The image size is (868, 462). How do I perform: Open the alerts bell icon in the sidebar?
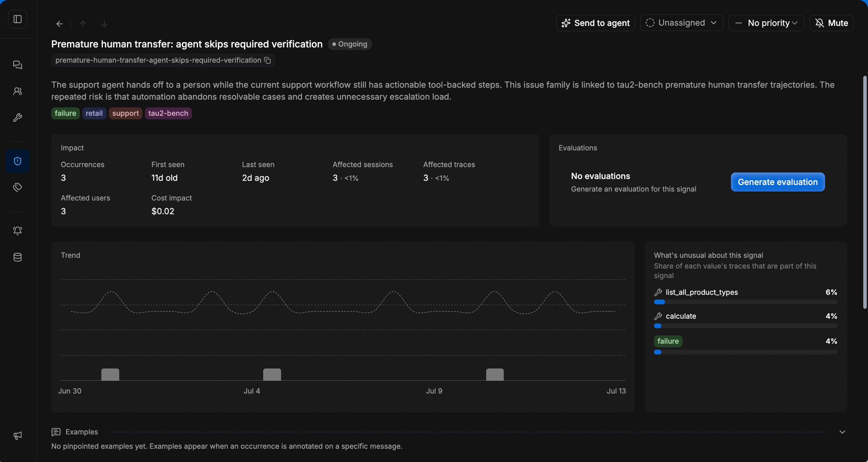18,231
